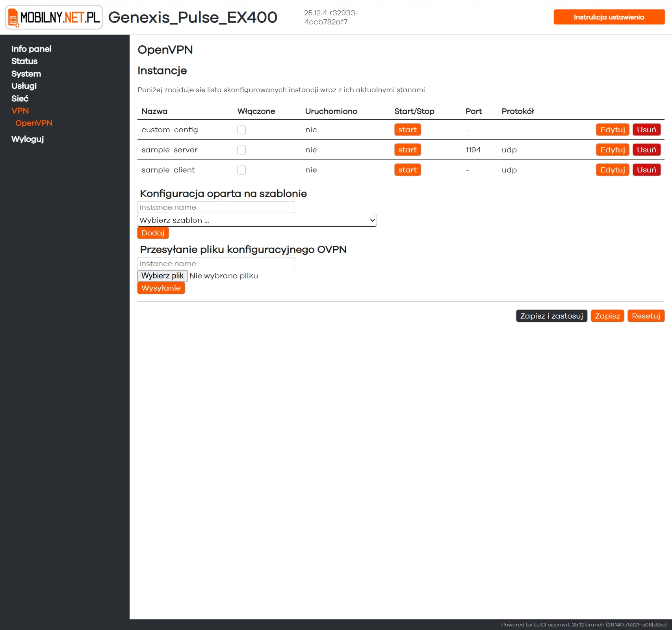Viewport: 672px width, 630px height.
Task: Focus the template Instance name field
Action: pyautogui.click(x=216, y=207)
